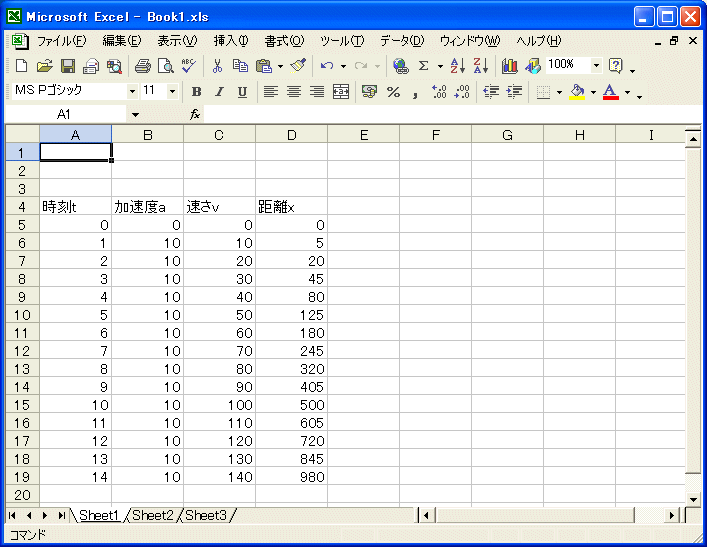Sort ascending with the A-Z icon
707x547 pixels.
pyautogui.click(x=458, y=66)
